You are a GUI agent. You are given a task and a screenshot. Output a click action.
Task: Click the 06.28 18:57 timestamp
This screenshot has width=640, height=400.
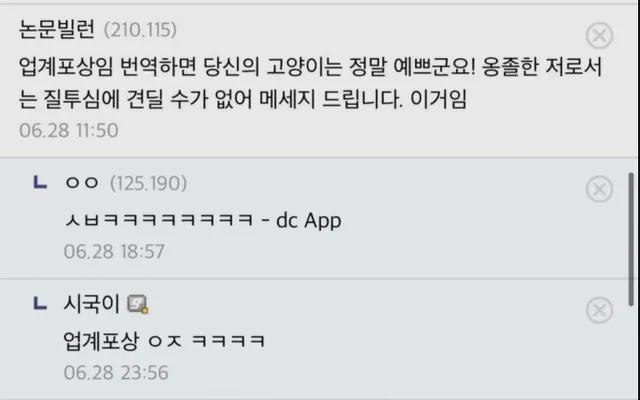click(114, 251)
